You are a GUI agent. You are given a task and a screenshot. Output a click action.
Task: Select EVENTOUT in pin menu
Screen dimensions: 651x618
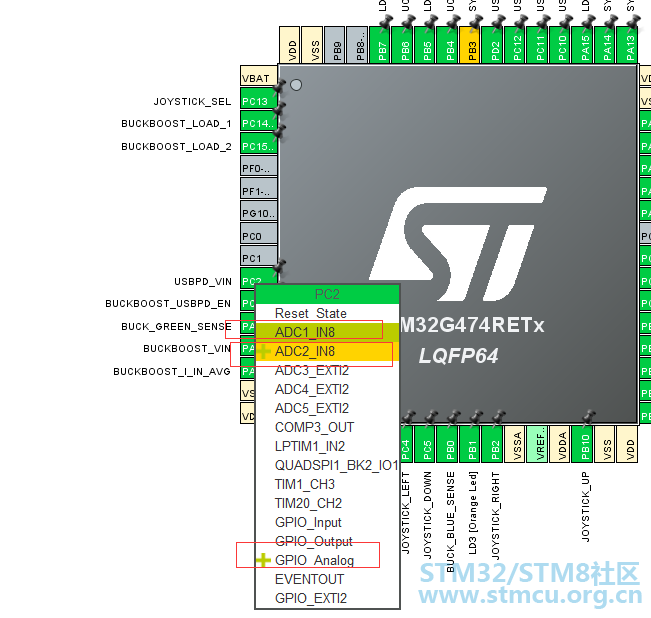327,579
